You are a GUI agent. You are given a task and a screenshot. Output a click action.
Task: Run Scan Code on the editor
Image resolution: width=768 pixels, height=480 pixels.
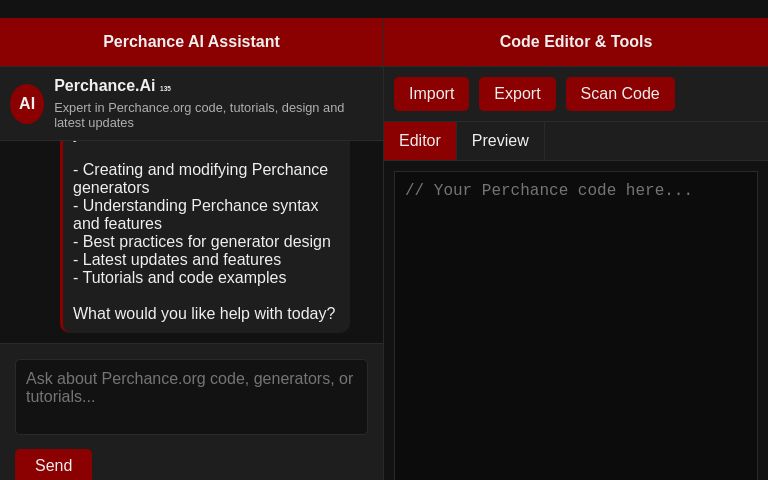click(x=619, y=94)
